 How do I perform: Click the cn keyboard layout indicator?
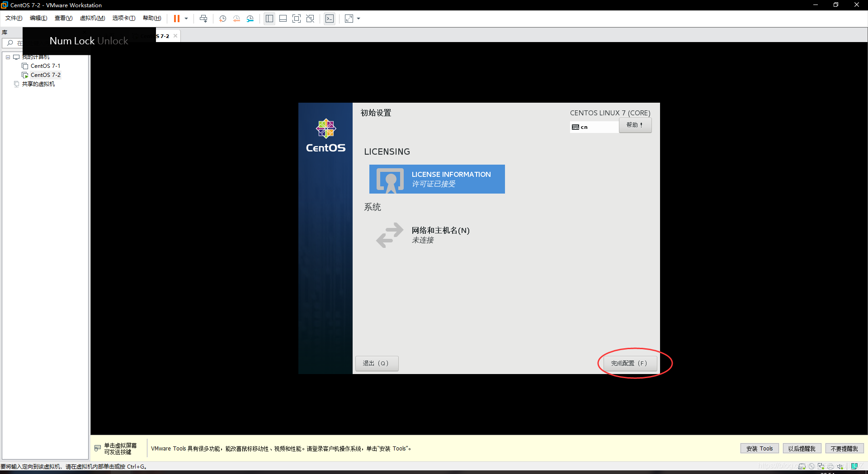[x=594, y=127]
